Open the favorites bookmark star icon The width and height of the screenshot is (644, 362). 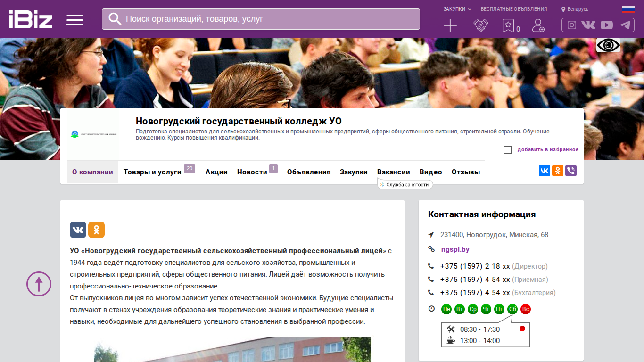[x=508, y=25]
